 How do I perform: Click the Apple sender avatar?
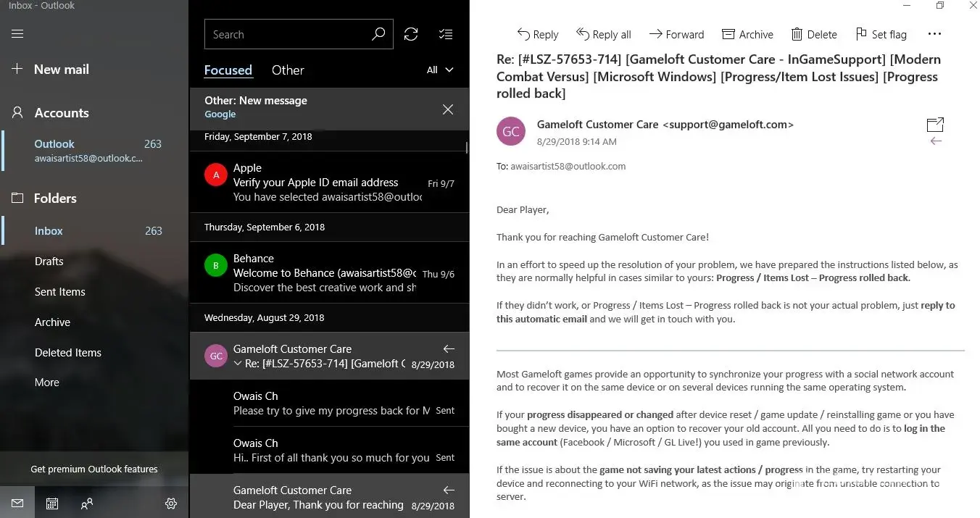point(215,175)
